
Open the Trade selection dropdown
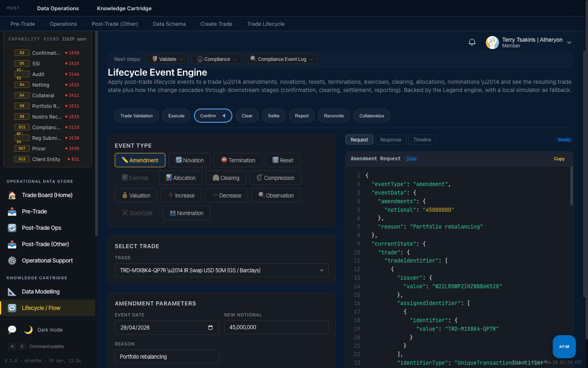(x=222, y=270)
